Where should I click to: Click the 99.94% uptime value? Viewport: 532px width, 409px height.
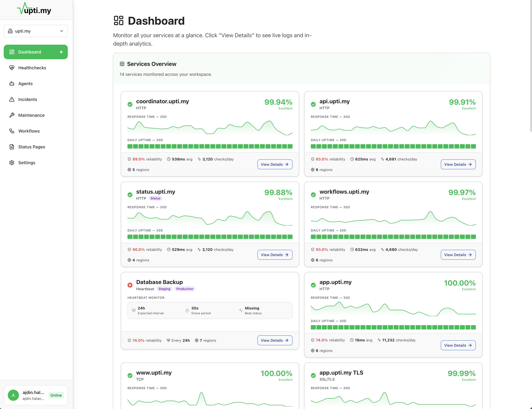point(278,102)
